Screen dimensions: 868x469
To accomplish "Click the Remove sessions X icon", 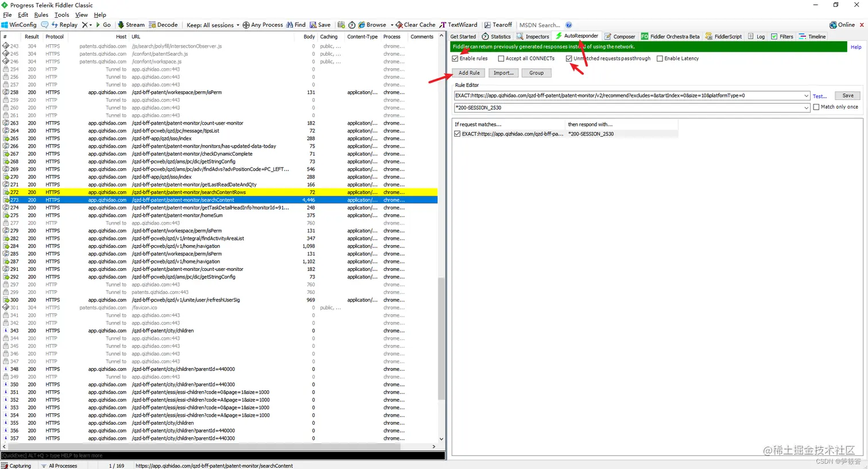I will [x=84, y=25].
